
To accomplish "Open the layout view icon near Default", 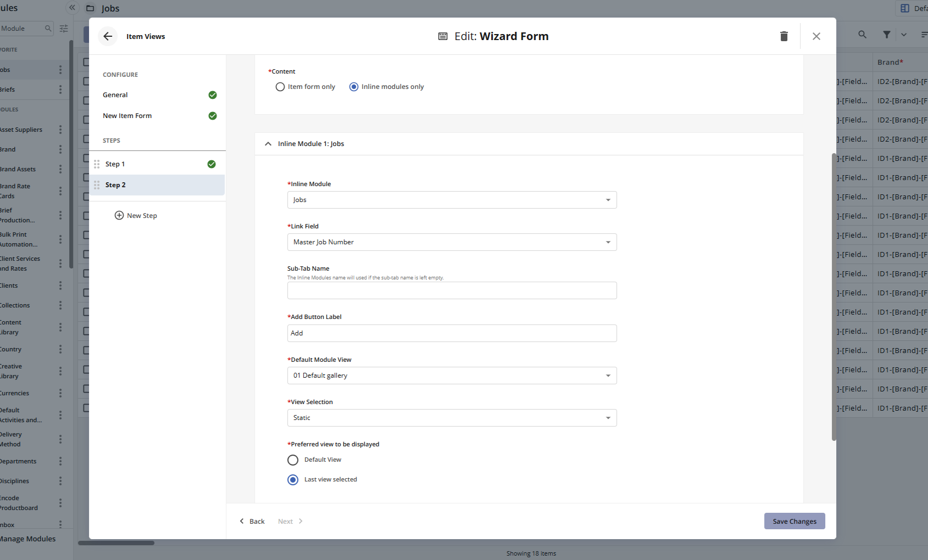I will pos(905,8).
